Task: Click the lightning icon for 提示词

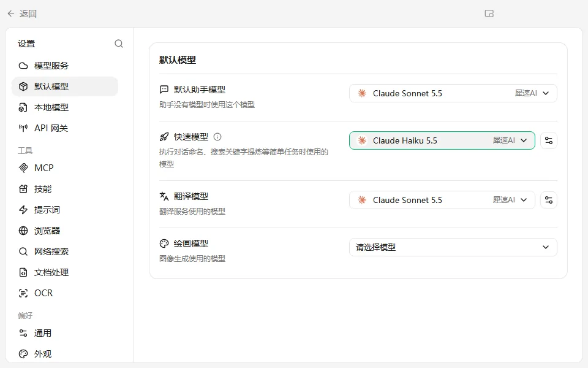Action: pyautogui.click(x=23, y=210)
